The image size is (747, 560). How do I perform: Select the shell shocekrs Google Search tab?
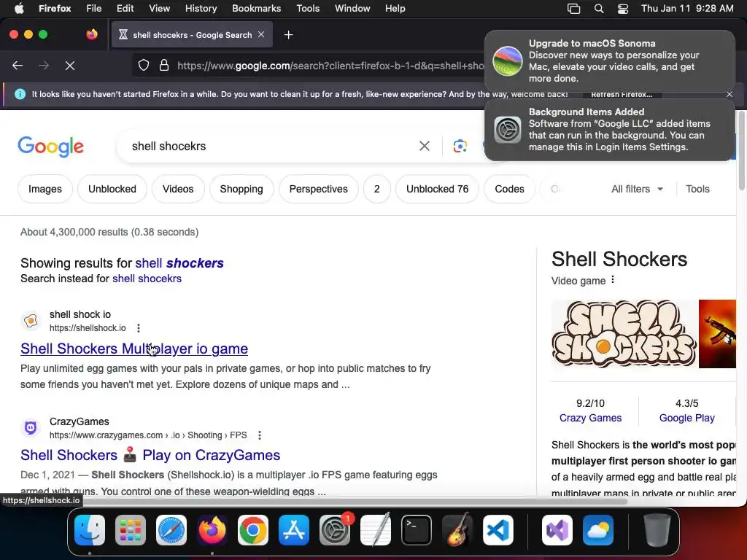192,35
